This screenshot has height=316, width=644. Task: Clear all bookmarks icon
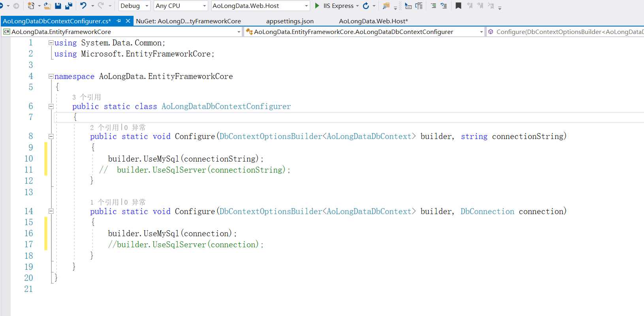pyautogui.click(x=491, y=6)
